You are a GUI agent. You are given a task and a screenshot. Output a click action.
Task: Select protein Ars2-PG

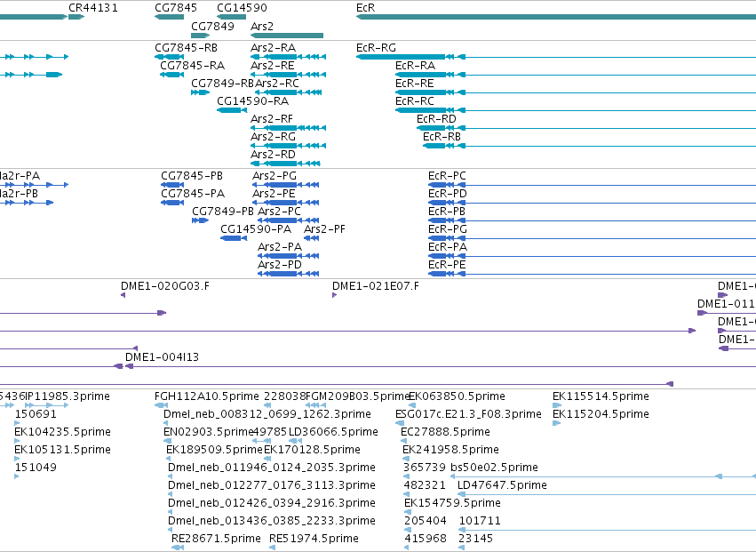pos(275,176)
